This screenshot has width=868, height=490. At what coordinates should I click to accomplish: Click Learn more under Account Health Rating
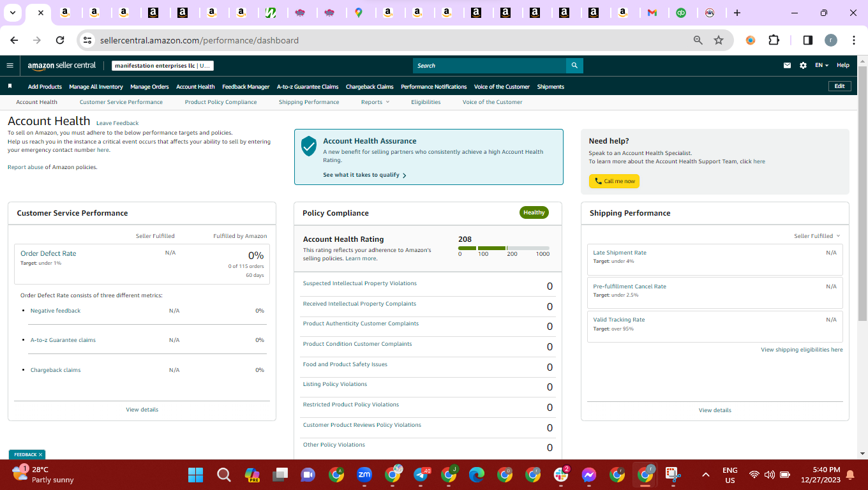pyautogui.click(x=361, y=258)
